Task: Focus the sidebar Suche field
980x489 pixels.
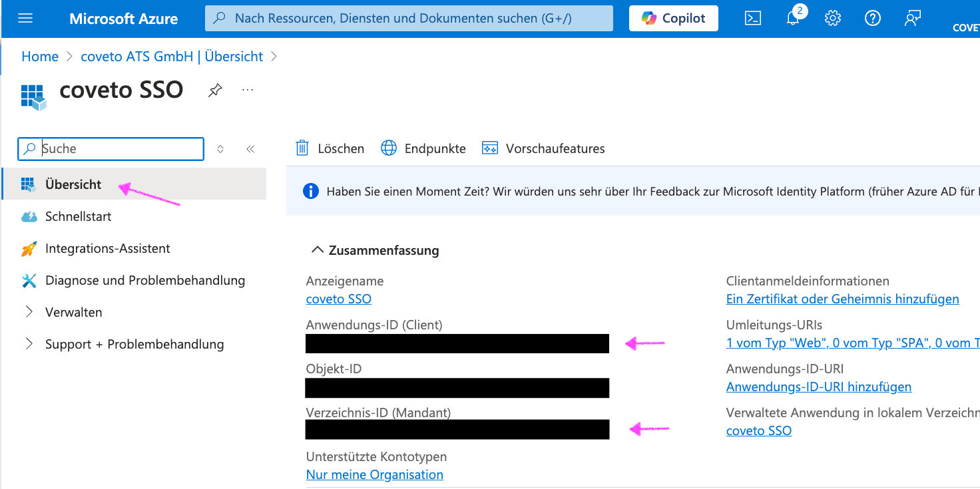Action: (x=111, y=148)
